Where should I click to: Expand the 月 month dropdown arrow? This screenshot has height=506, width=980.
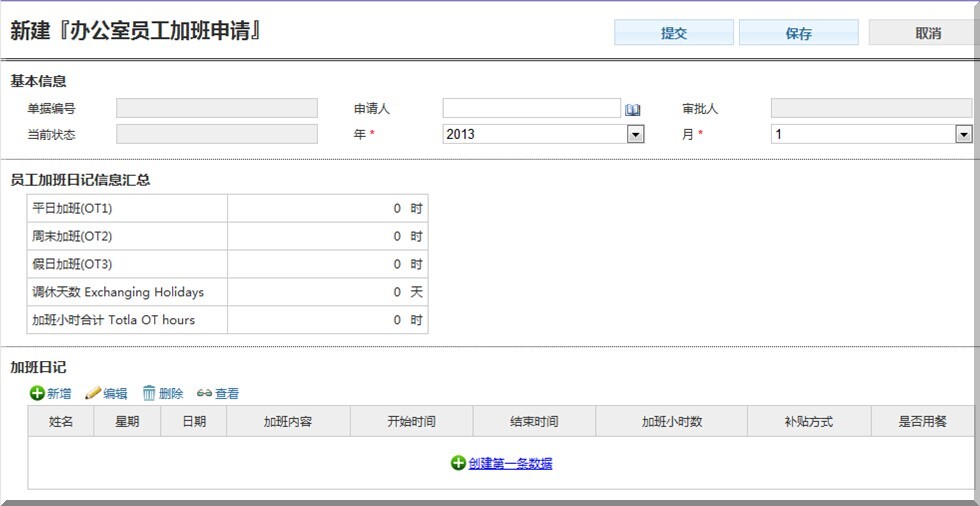pyautogui.click(x=963, y=134)
